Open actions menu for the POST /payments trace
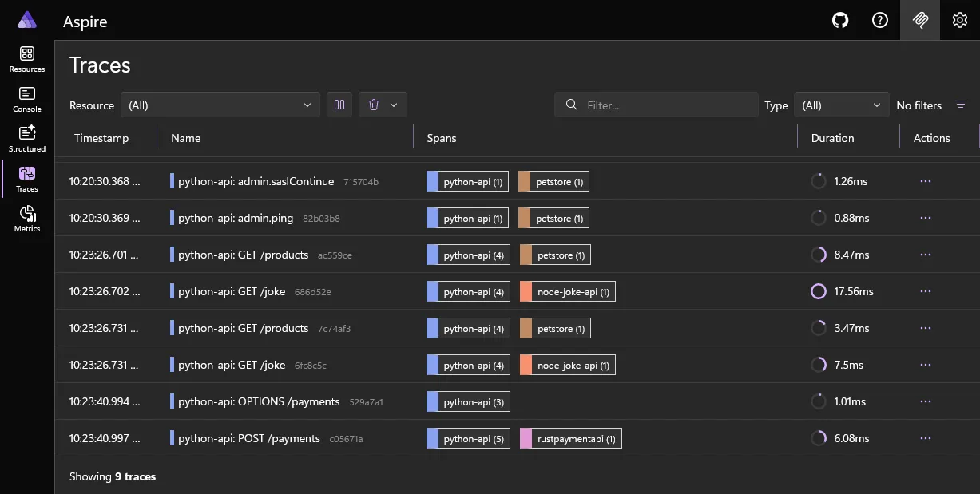980x494 pixels. 925,438
